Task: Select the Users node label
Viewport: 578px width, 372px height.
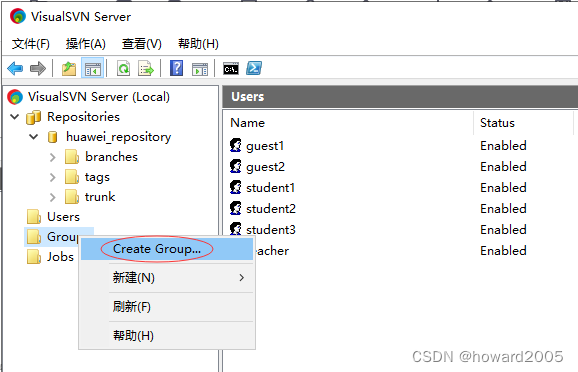Action: click(63, 217)
